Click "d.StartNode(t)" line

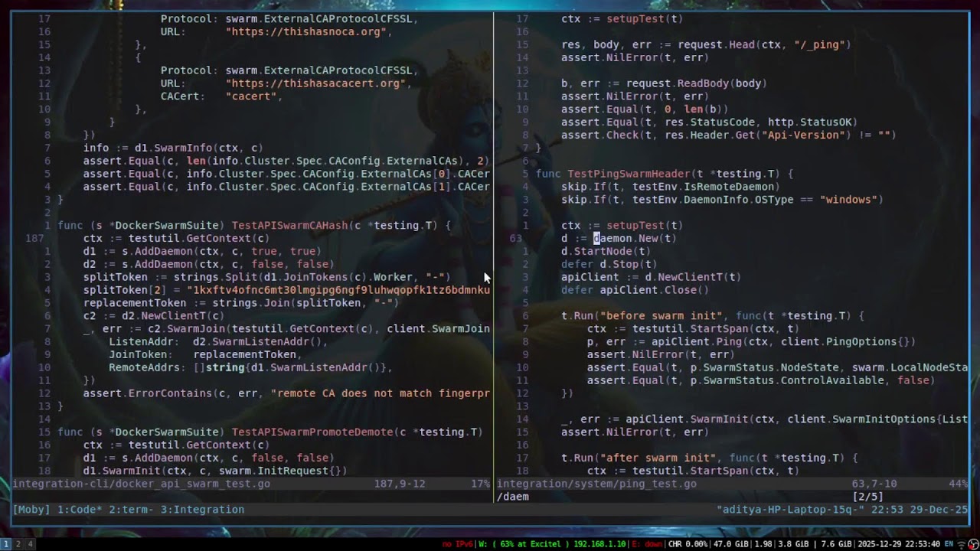[x=606, y=251]
